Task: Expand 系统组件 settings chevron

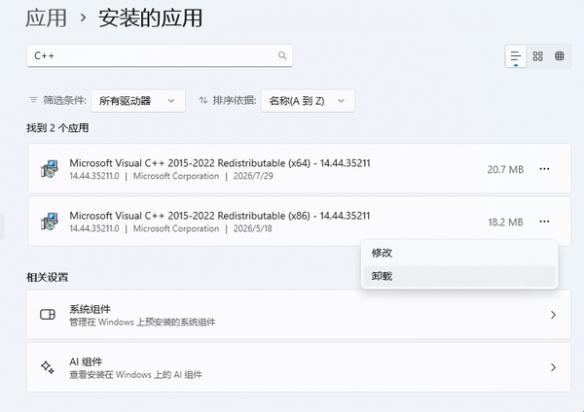Action: tap(553, 315)
